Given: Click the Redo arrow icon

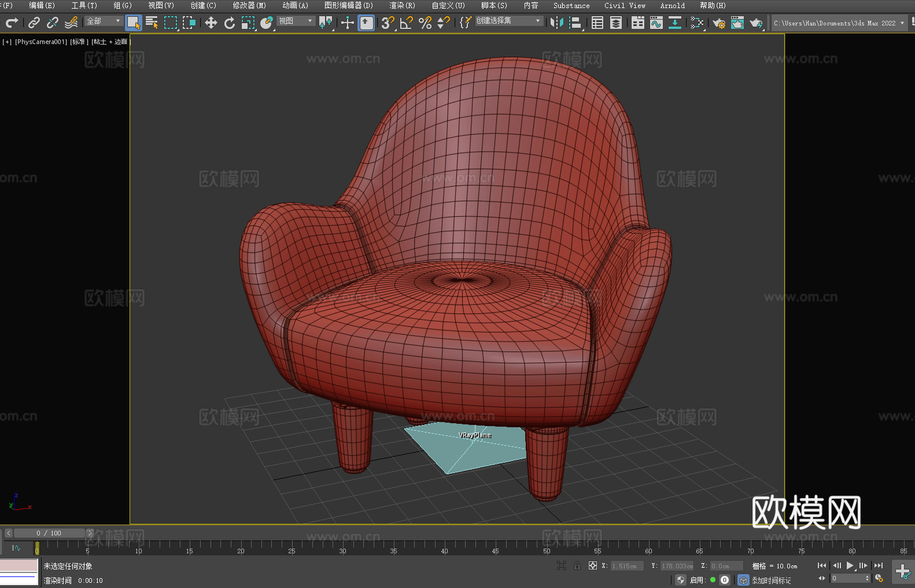Looking at the screenshot, I should [x=12, y=23].
